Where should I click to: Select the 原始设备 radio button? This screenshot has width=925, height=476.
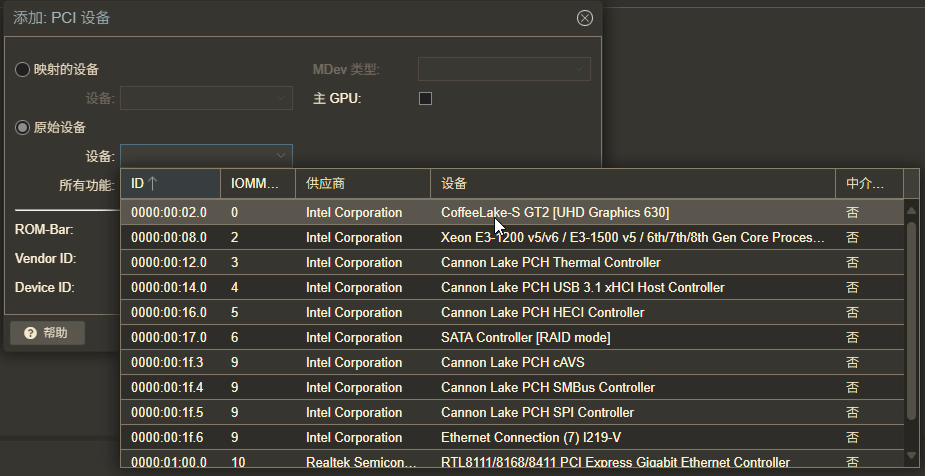click(22, 127)
